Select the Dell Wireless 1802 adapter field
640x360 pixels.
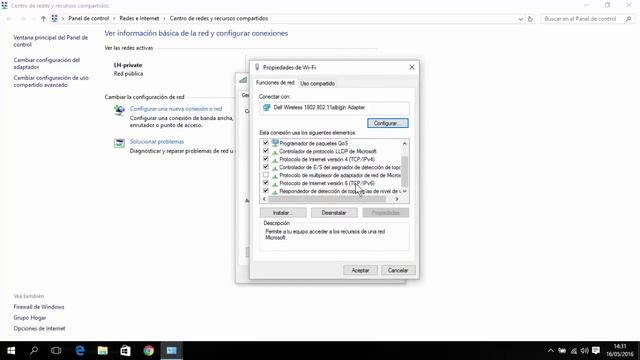[334, 107]
